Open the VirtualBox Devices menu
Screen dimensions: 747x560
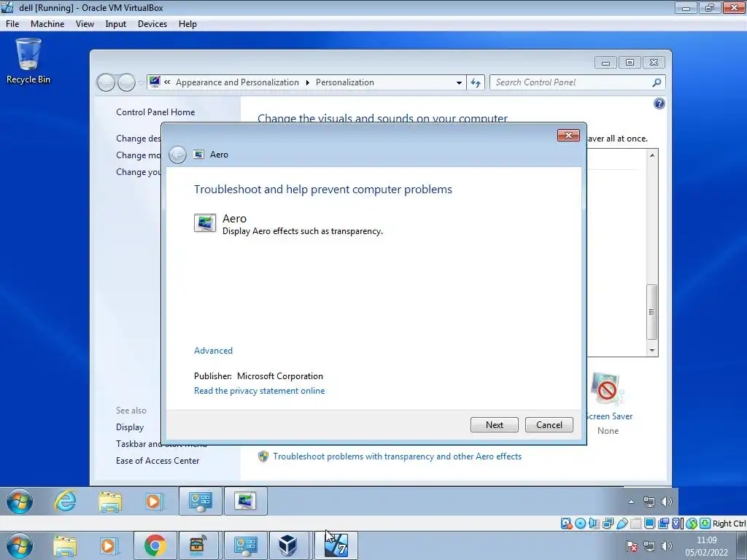coord(152,24)
